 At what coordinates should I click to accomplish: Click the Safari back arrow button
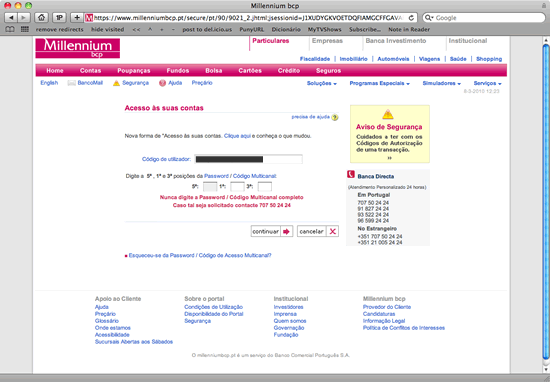click(11, 17)
